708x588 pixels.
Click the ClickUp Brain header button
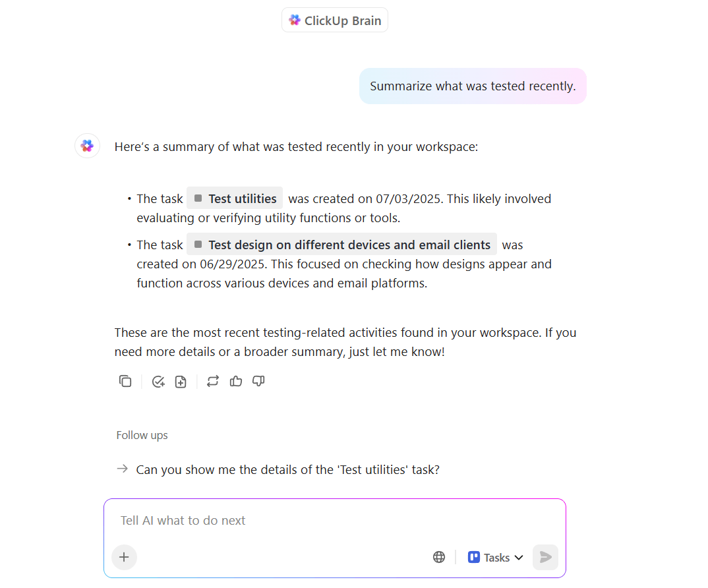(x=334, y=20)
